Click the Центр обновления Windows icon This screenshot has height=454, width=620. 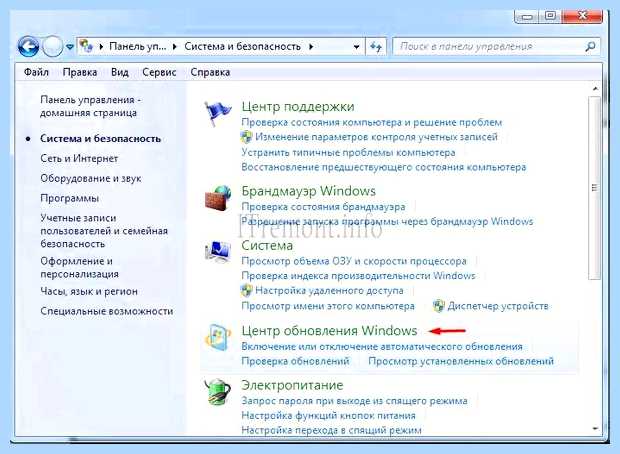[x=218, y=337]
